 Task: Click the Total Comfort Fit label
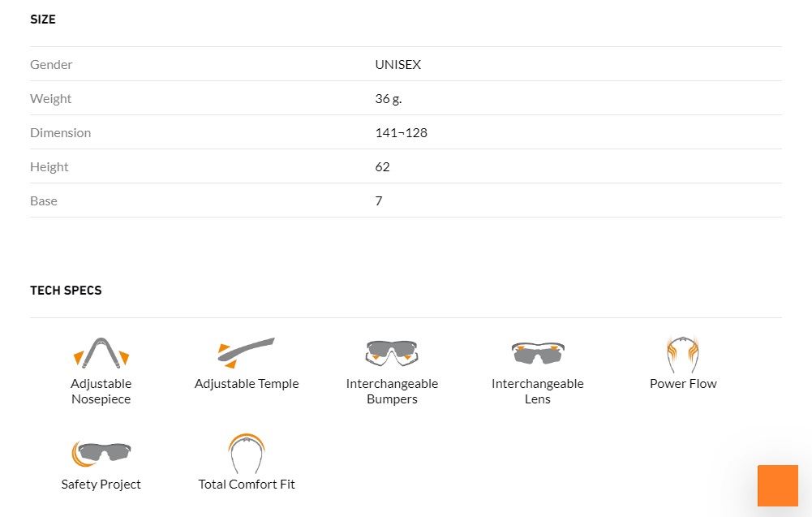pos(247,485)
